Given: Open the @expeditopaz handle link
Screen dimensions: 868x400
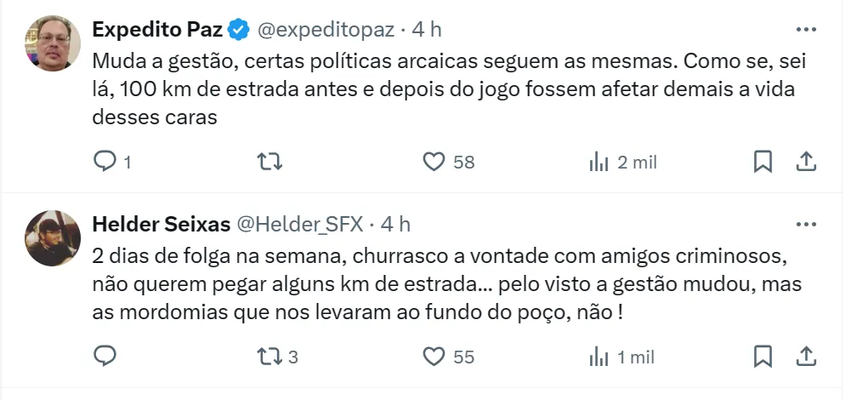Looking at the screenshot, I should [x=326, y=30].
